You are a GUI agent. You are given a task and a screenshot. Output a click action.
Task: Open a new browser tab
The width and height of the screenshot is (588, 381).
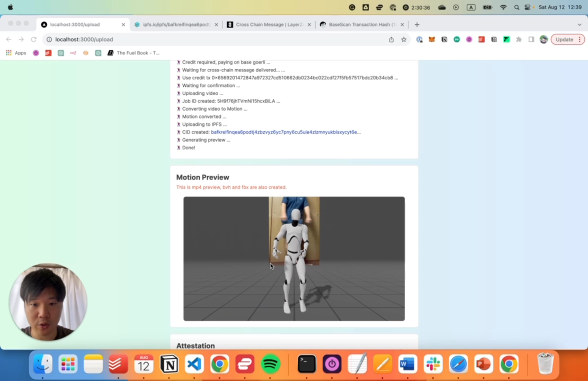[x=416, y=25]
